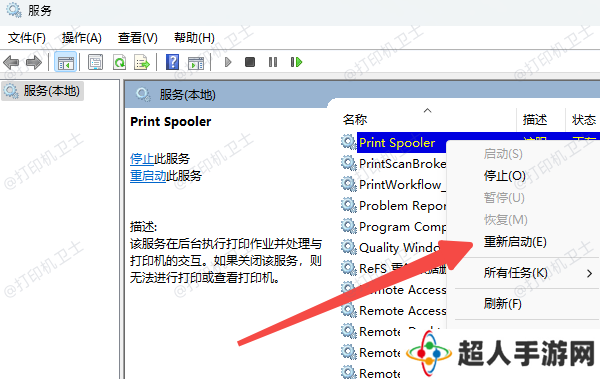Click the stop service square icon
The image size is (600, 379).
click(x=250, y=62)
